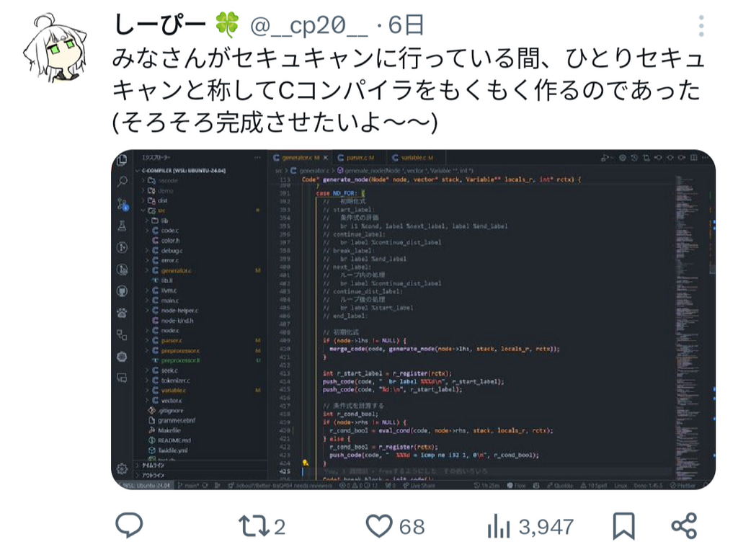Open the @__cp20__ profile handle
Viewport: 738px width, 560px height.
pyautogui.click(x=308, y=25)
